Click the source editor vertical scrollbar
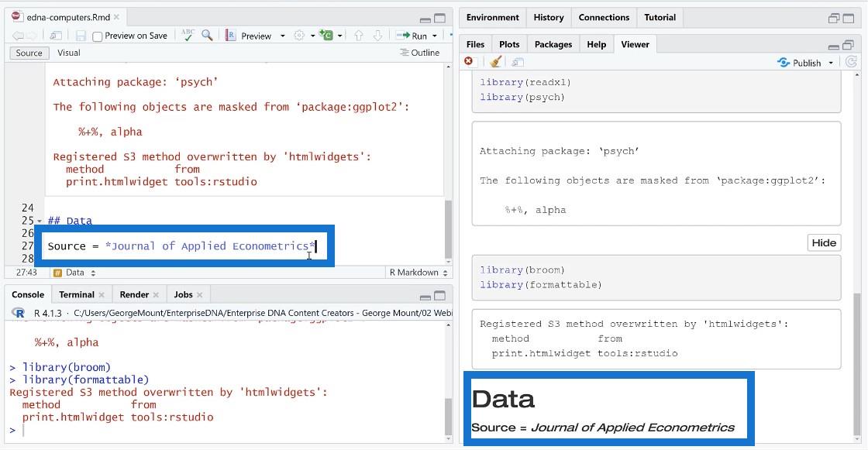The height and width of the screenshot is (450, 868). point(449,230)
